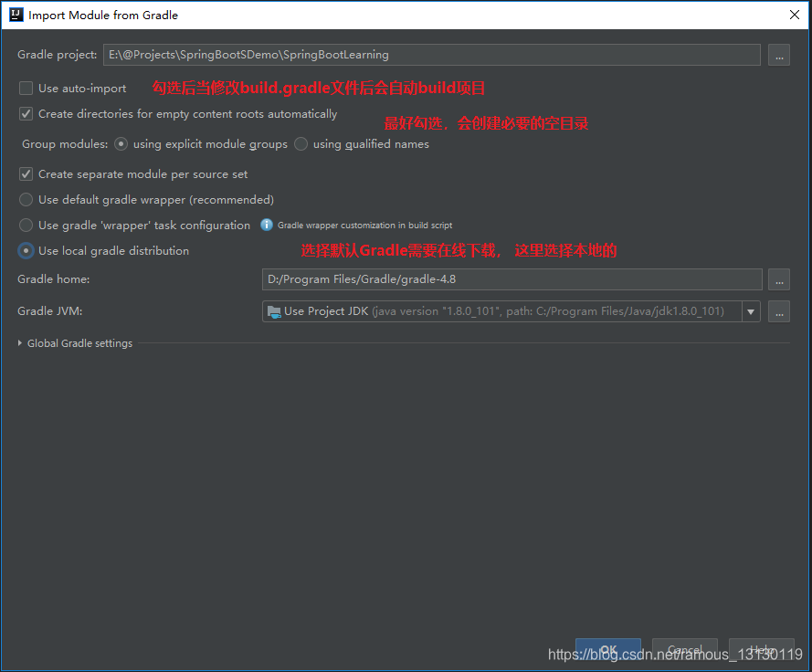812x672 pixels.
Task: Cancel the Gradle import dialog
Action: (685, 649)
